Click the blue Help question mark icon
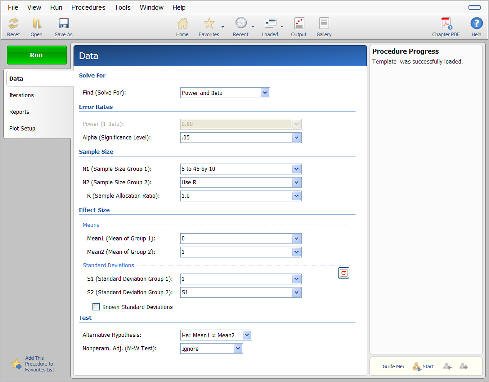 [x=476, y=23]
